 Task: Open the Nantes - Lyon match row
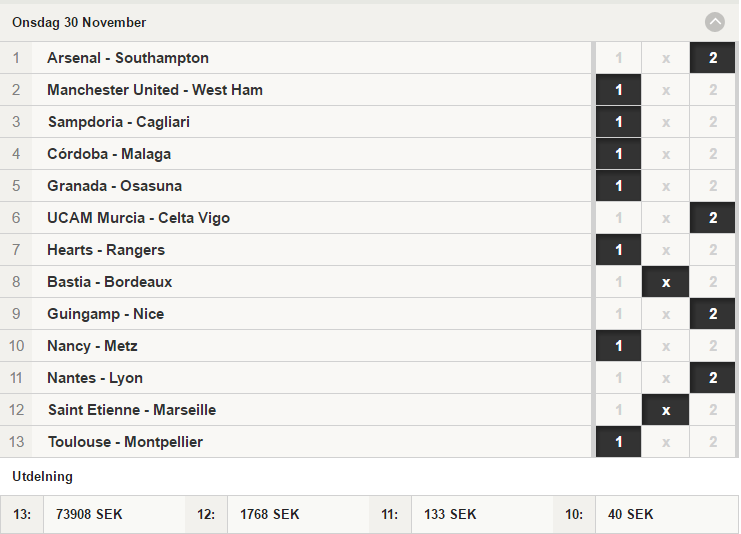pos(295,378)
